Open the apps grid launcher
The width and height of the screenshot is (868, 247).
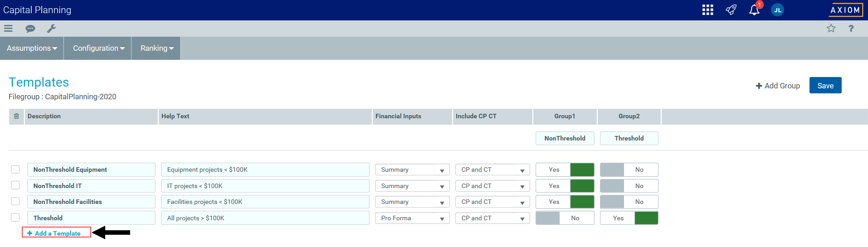[707, 10]
